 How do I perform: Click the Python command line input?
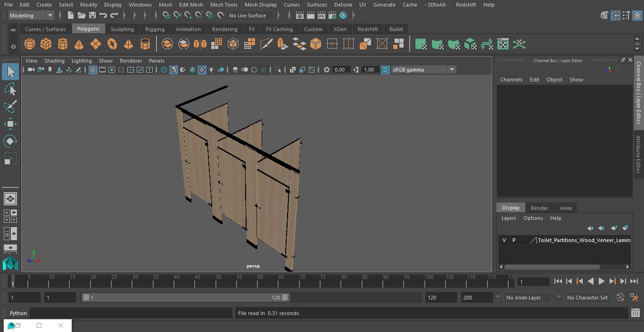coord(131,313)
